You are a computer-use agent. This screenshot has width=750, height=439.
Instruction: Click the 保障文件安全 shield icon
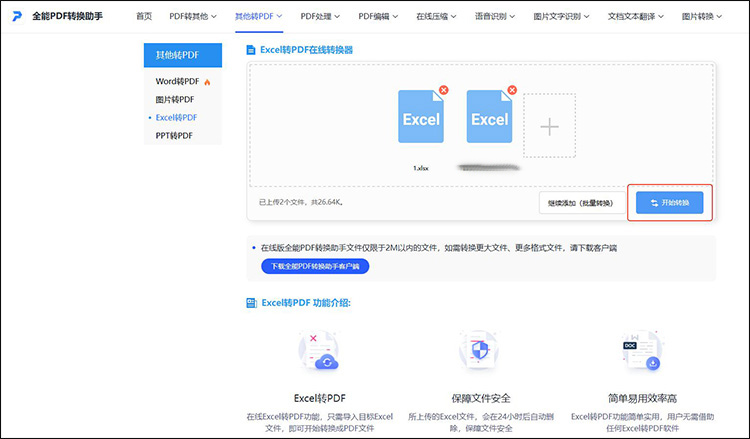[478, 351]
